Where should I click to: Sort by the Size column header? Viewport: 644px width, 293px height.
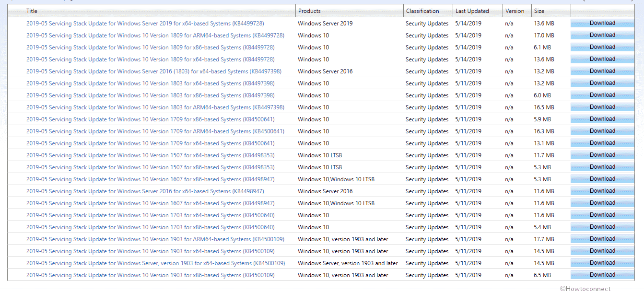point(539,11)
